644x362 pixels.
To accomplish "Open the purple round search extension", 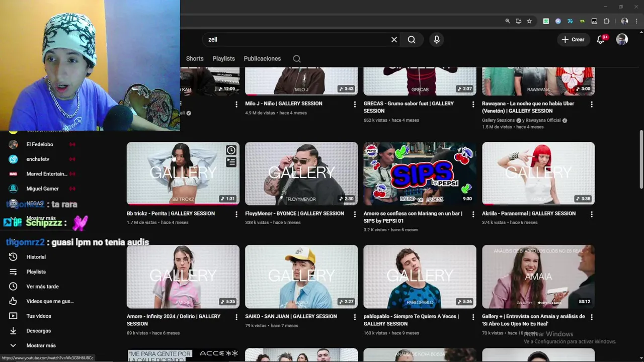I will [558, 21].
